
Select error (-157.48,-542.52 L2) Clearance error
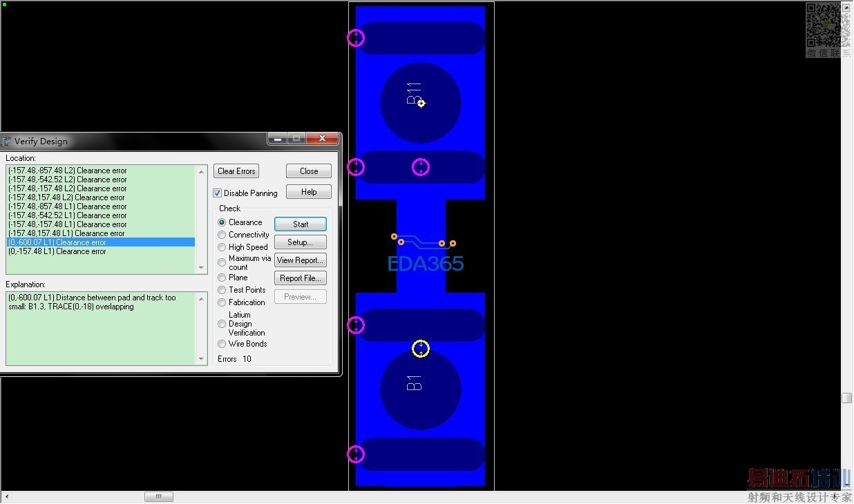point(101,180)
